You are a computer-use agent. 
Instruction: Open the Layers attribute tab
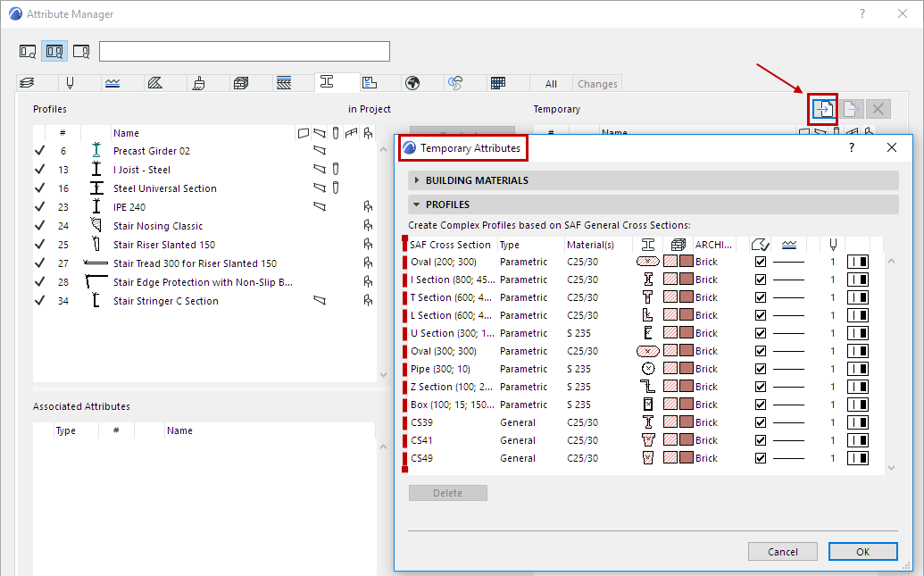27,83
